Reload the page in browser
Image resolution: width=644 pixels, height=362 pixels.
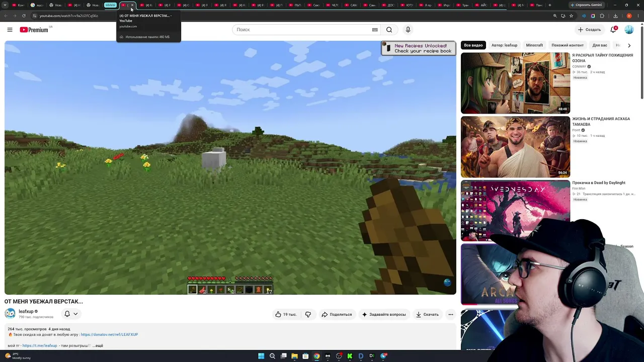[x=24, y=16]
